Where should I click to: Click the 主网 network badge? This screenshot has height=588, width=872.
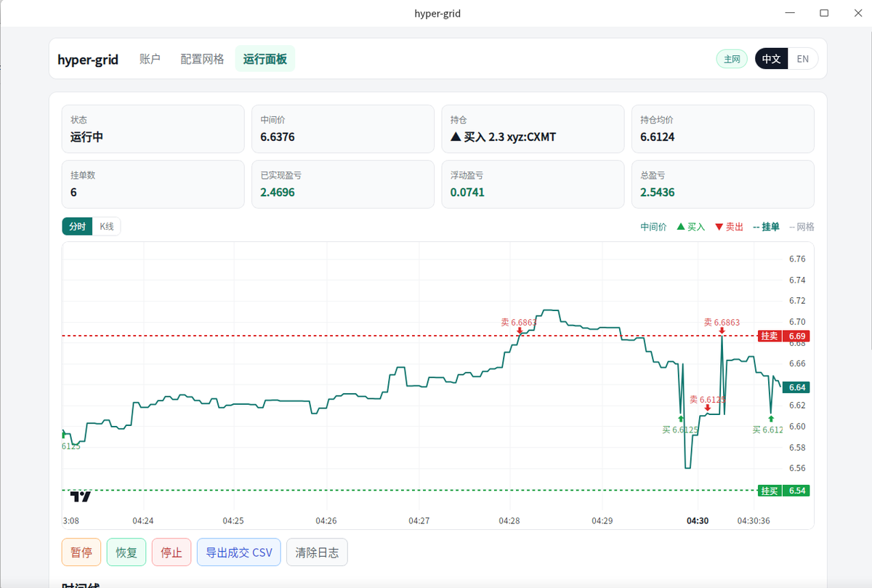click(732, 60)
